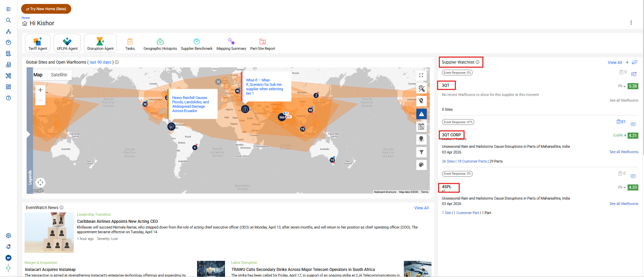Toggle the crossed-out marker tool map button
The width and height of the screenshot is (644, 277).
point(421,89)
